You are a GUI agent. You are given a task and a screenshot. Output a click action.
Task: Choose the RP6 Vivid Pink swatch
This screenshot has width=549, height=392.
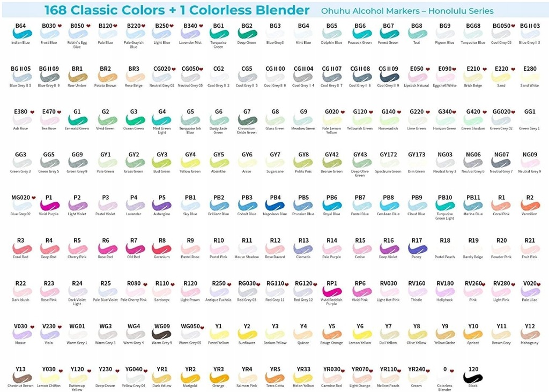pyautogui.click(x=362, y=292)
